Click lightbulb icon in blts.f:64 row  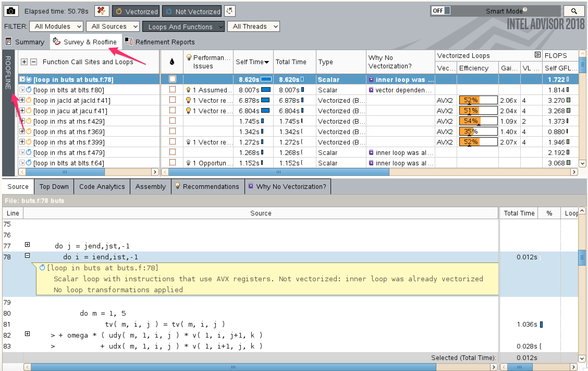click(x=188, y=163)
